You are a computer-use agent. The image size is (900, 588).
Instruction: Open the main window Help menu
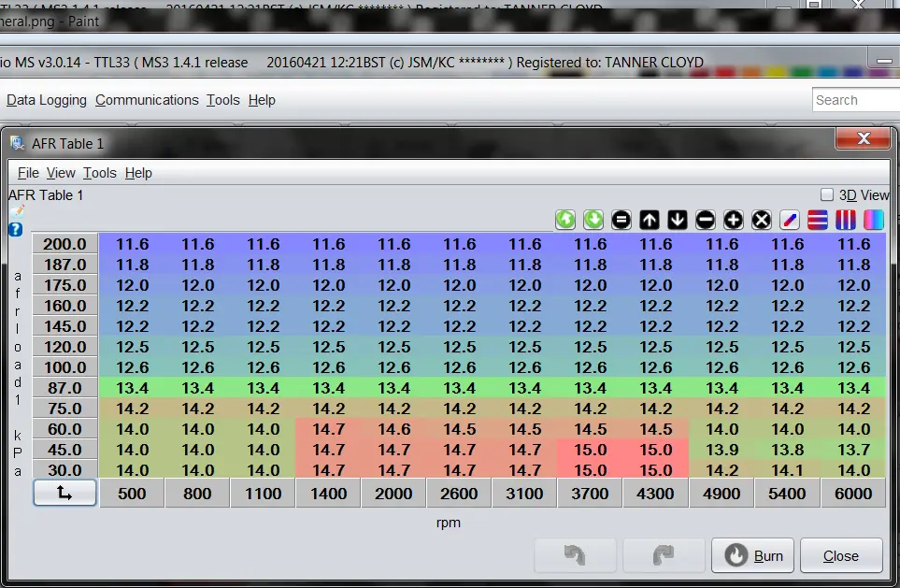point(262,100)
